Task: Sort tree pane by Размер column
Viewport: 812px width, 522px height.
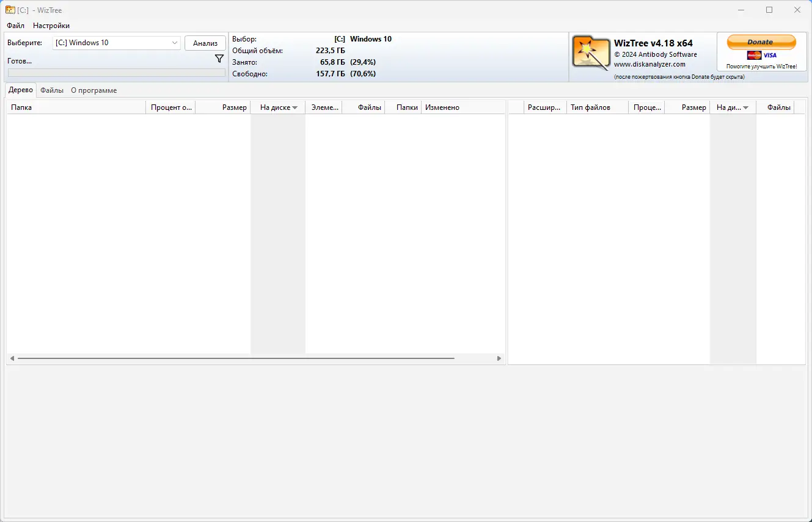Action: [x=223, y=107]
